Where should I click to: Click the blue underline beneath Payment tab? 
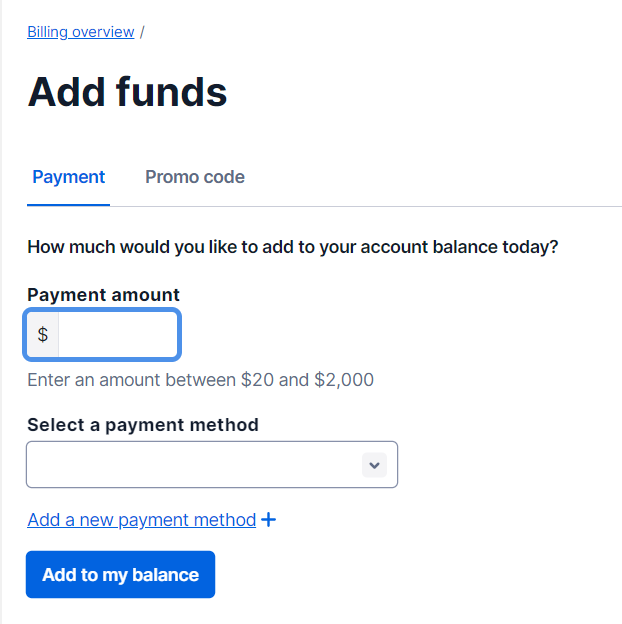pos(68,205)
